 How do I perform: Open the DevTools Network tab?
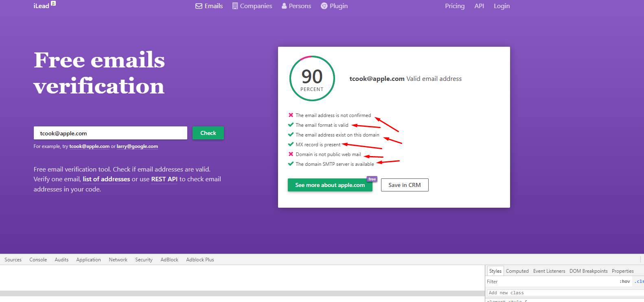tap(118, 260)
